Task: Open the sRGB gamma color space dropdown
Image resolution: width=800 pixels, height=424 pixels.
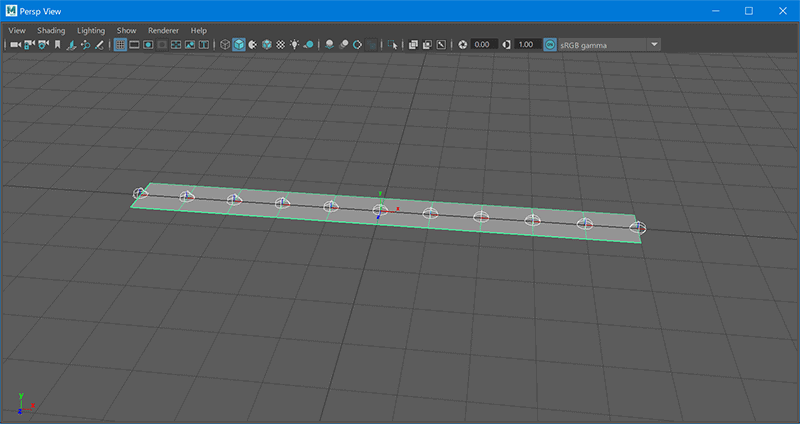Action: pyautogui.click(x=609, y=45)
